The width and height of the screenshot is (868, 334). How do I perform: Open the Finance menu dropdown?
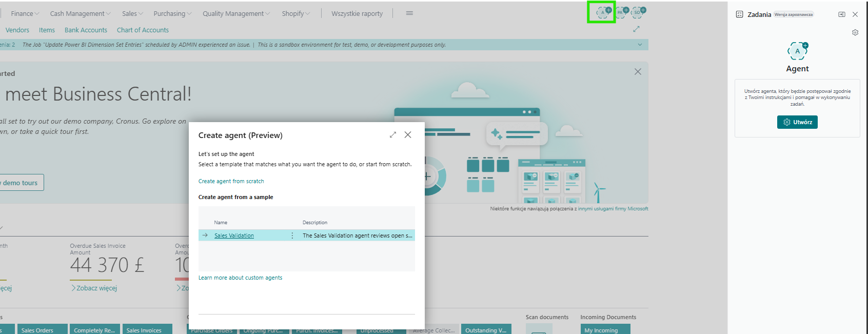25,13
